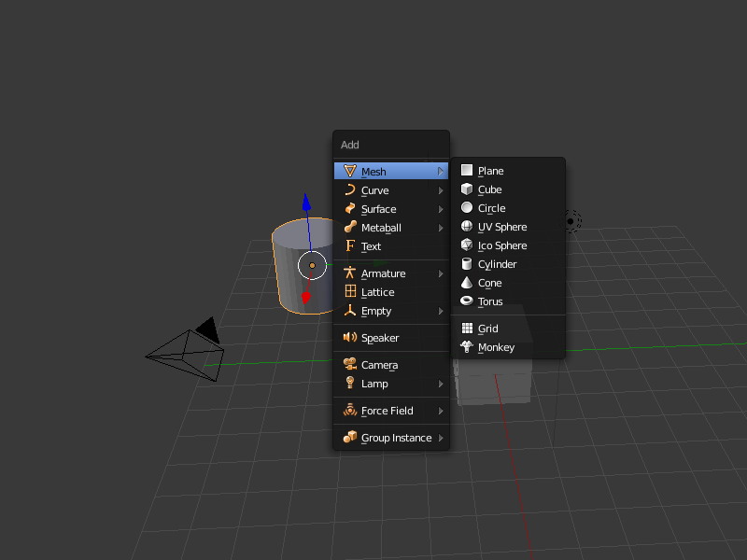The image size is (747, 560).
Task: Click the Cube icon in submenu
Action: [x=467, y=189]
